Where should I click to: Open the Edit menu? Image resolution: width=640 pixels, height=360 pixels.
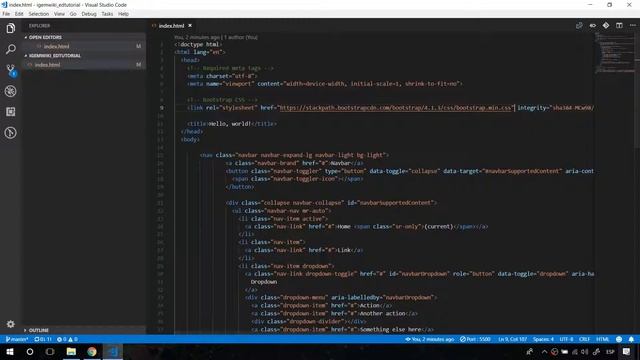[x=19, y=14]
